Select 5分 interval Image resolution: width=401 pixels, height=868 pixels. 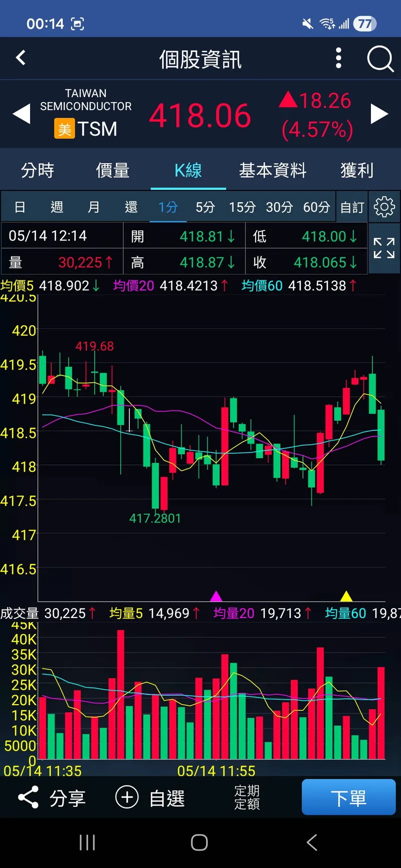point(205,207)
